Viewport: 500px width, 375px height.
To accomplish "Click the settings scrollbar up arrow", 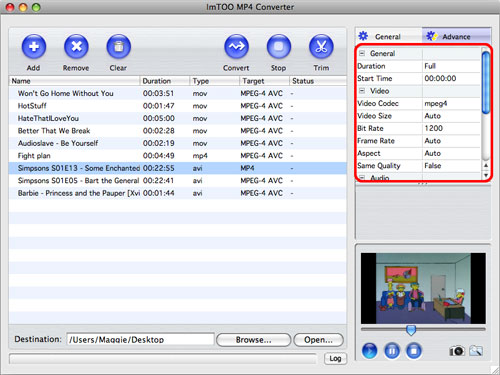I will click(x=486, y=166).
